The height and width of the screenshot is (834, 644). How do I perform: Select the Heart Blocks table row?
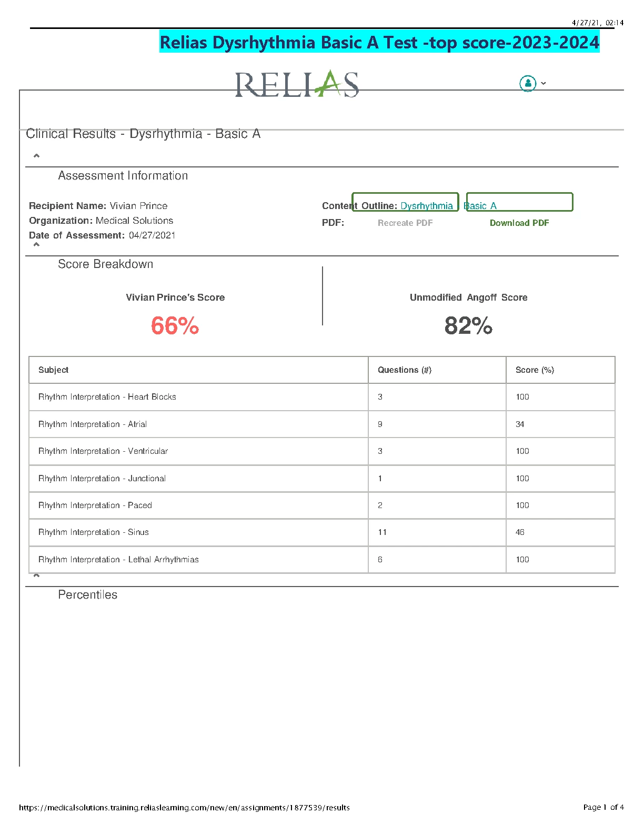tap(322, 397)
